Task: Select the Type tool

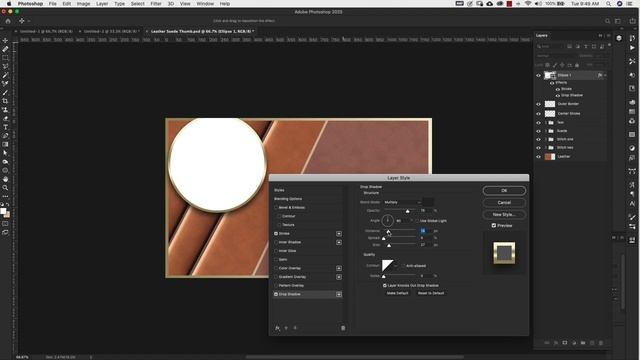Action: tap(5, 127)
